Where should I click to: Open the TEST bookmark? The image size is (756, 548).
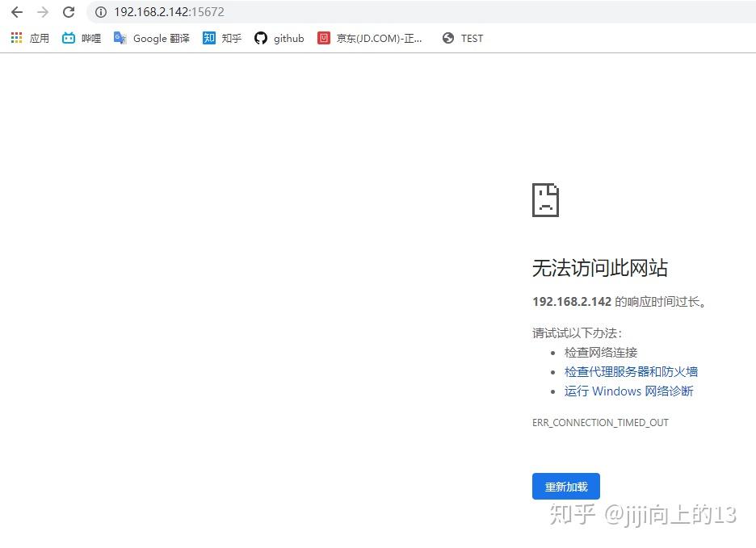pos(472,38)
